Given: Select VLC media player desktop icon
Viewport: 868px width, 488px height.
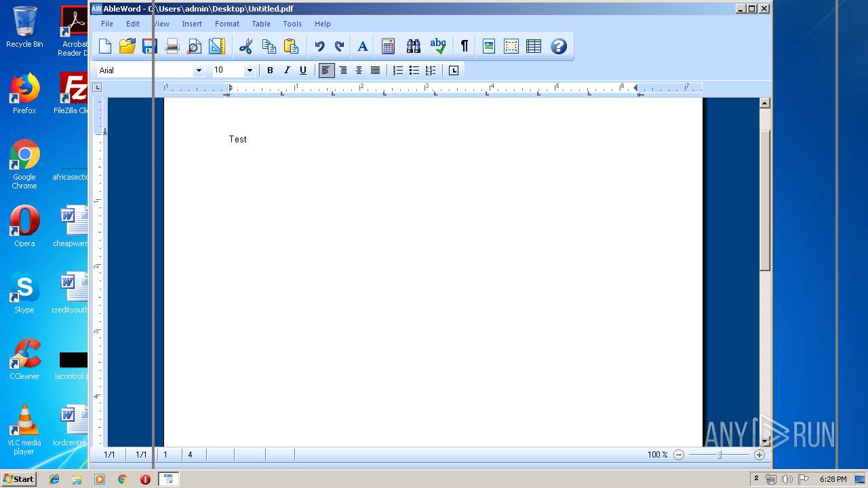Looking at the screenshot, I should tap(24, 430).
